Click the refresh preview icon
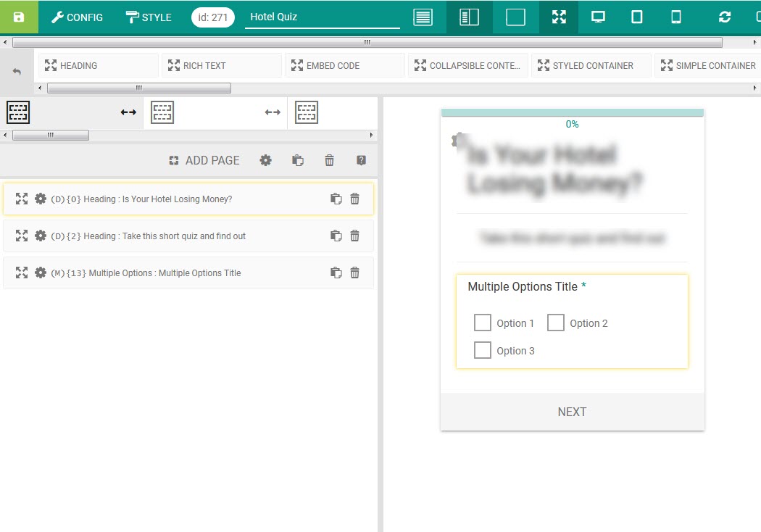The image size is (761, 532). (x=725, y=17)
